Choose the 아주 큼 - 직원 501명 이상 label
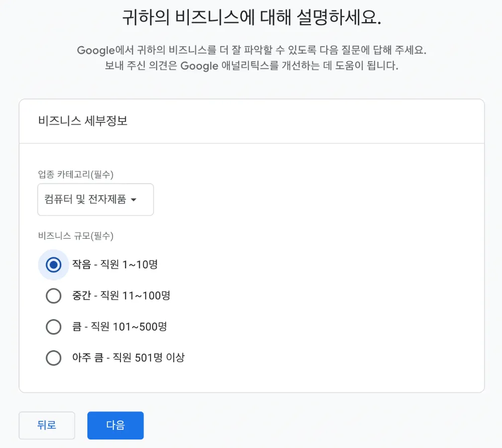Image resolution: width=502 pixels, height=448 pixels. tap(129, 358)
